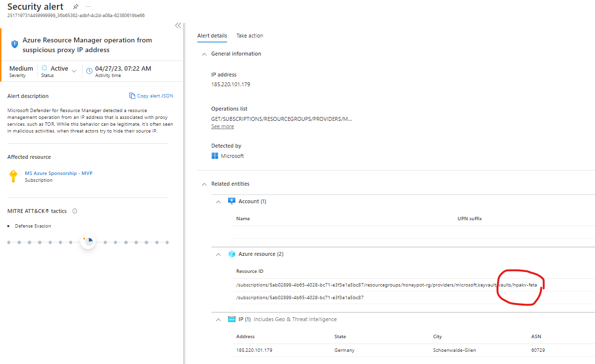Click the MITRE ATT&CK info icon

click(75, 211)
